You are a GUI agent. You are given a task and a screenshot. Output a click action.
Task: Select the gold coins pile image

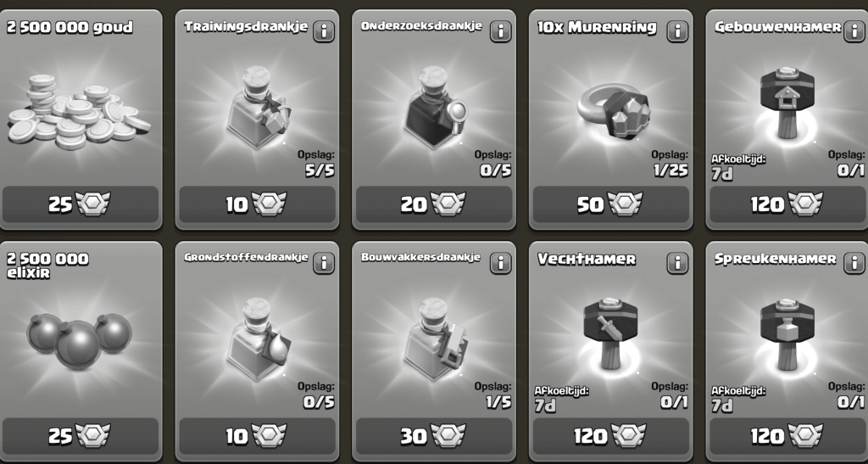coord(79,112)
